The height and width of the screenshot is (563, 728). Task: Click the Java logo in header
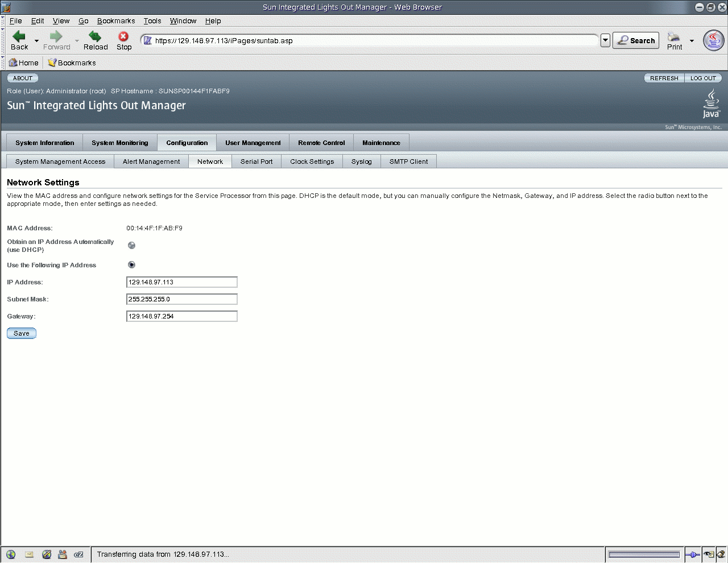pos(711,104)
